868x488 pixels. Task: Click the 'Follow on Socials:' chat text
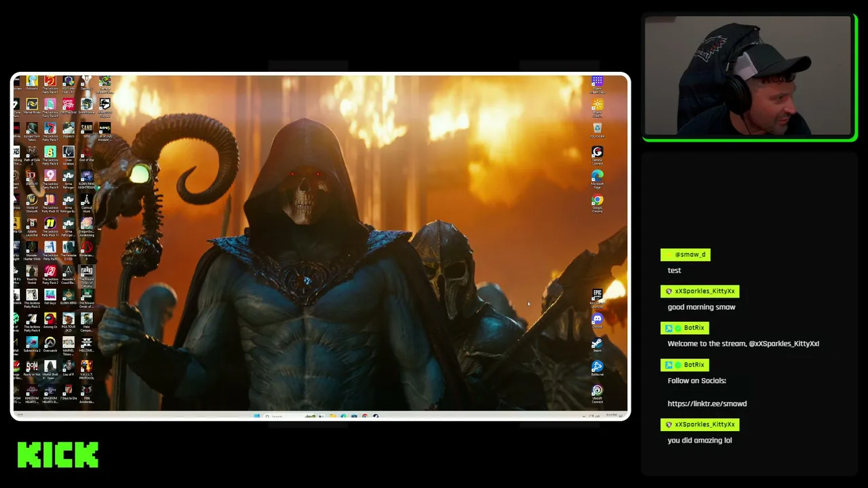pyautogui.click(x=696, y=381)
